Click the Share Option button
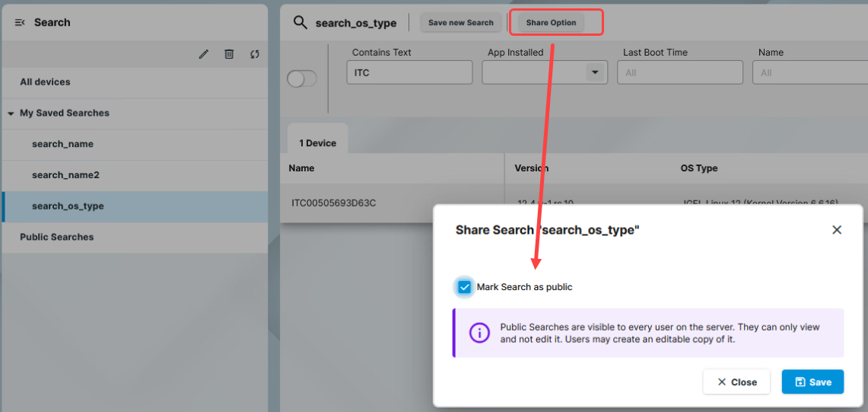The image size is (868, 412). click(x=552, y=23)
